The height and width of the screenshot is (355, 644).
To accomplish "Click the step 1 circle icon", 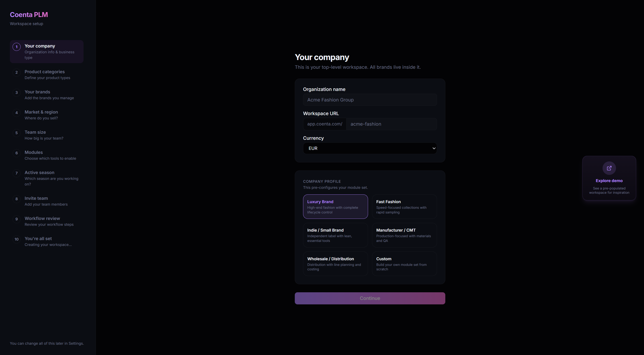I will [x=17, y=47].
